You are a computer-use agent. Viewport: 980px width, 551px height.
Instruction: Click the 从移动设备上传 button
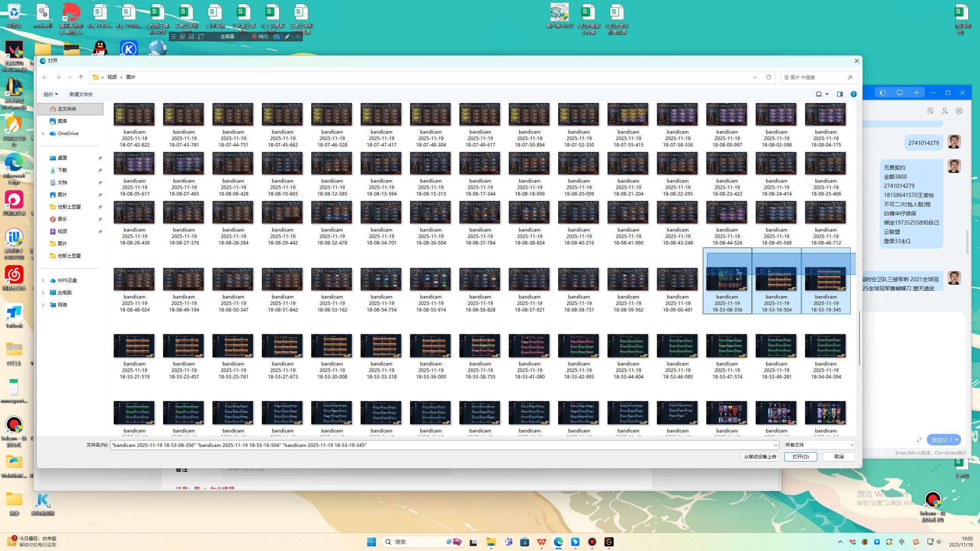(x=760, y=457)
